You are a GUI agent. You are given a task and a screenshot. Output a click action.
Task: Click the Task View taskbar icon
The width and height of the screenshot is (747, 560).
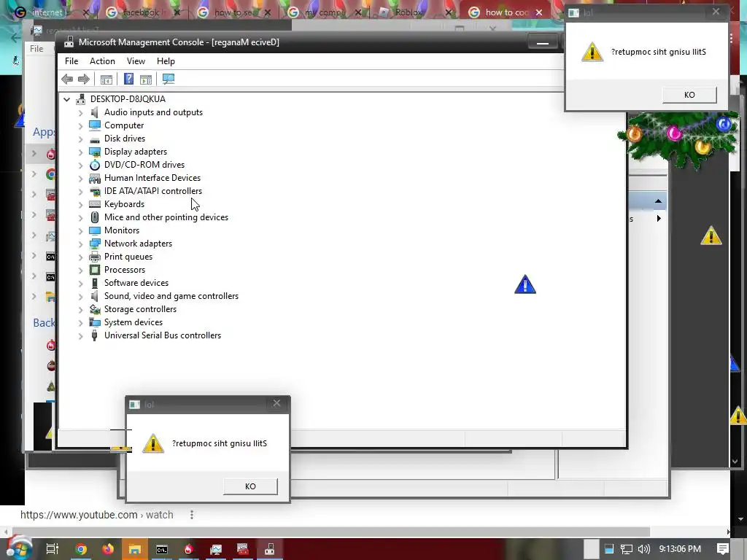(53, 549)
